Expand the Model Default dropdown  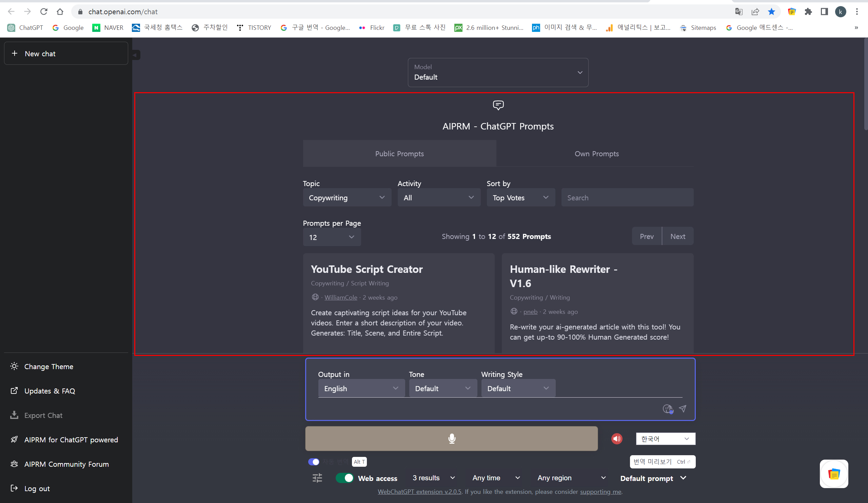coord(498,72)
